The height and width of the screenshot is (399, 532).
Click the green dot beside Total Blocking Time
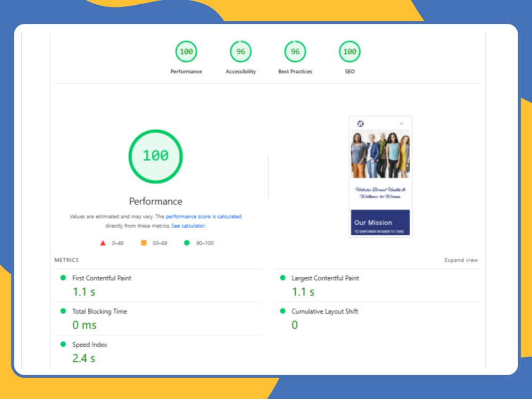pyautogui.click(x=63, y=311)
